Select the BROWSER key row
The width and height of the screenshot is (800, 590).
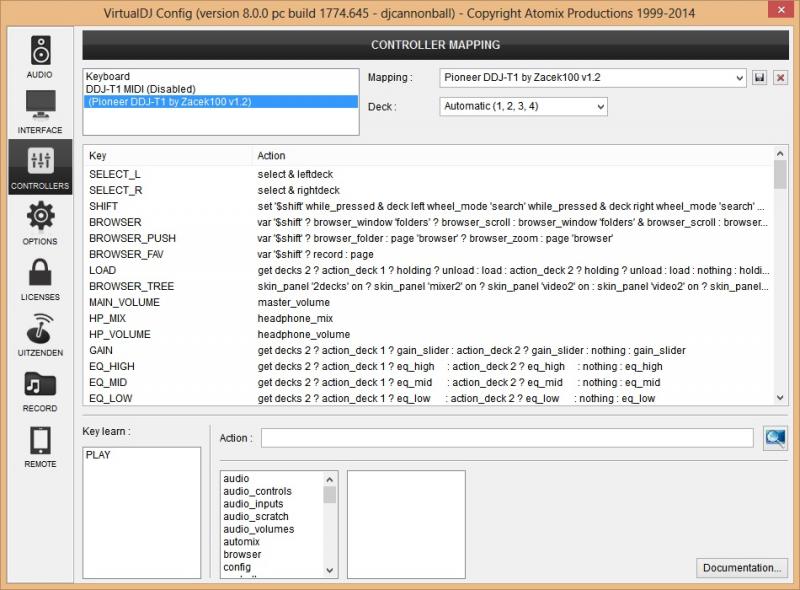428,222
